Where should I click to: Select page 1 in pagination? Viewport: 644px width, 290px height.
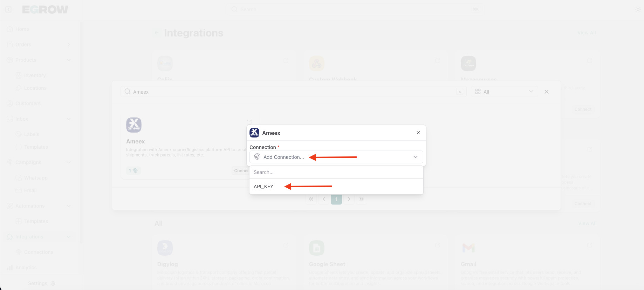tap(336, 199)
